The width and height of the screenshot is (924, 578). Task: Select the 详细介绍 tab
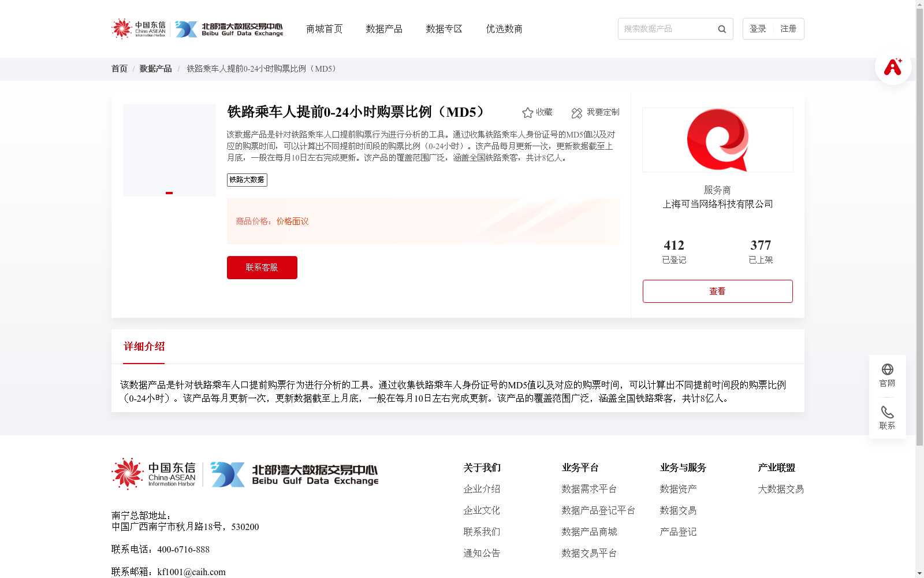coord(144,347)
